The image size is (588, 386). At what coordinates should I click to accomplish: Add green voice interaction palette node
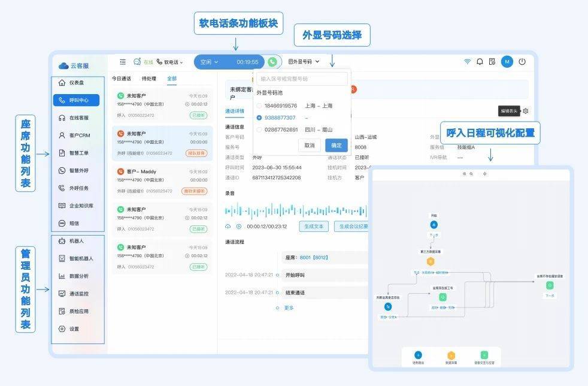click(x=484, y=355)
